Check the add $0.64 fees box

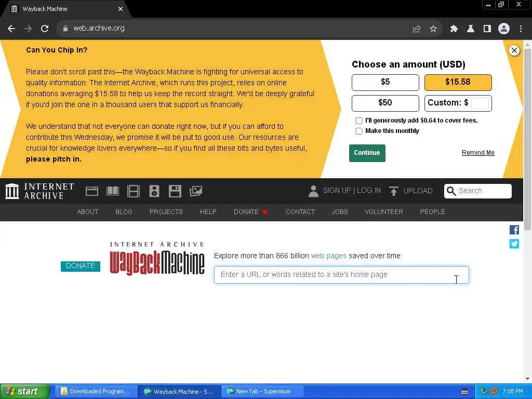(358, 121)
